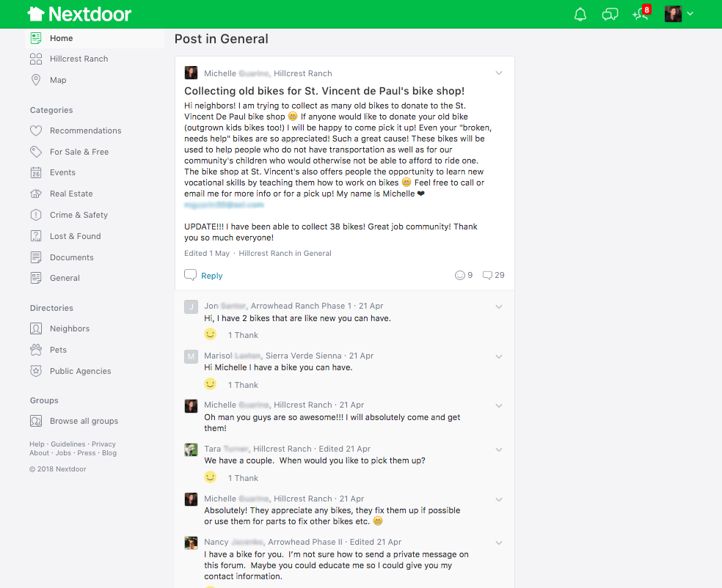
Task: Click the thanks smiley count 9
Action: 463,275
